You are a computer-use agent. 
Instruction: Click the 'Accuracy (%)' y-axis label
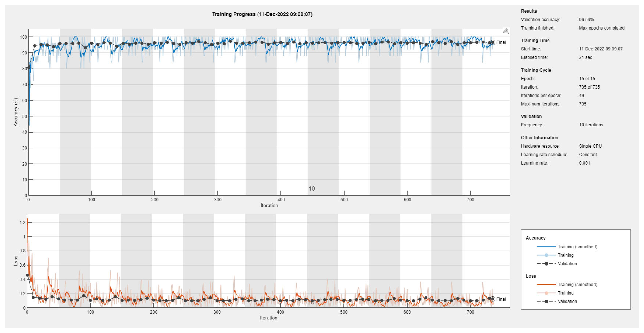16,112
